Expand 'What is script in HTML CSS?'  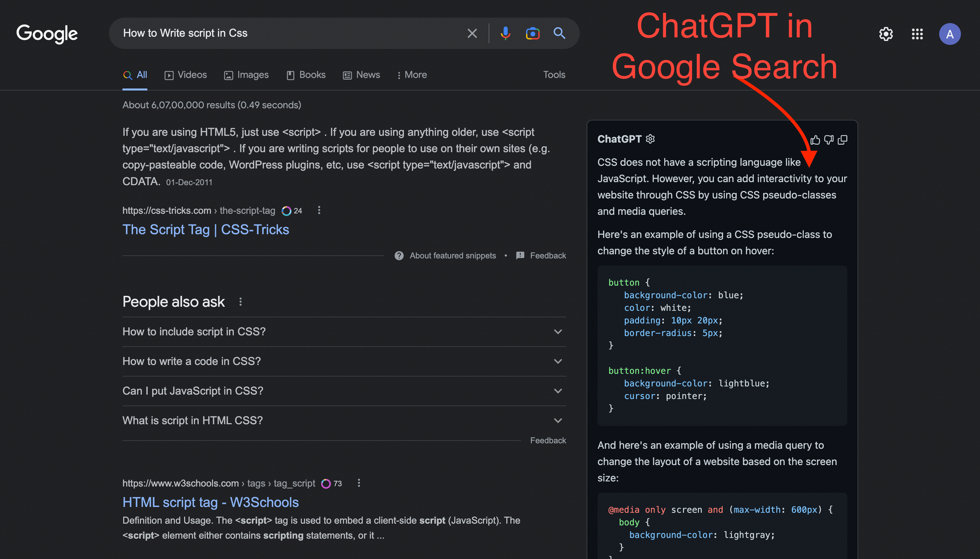pyautogui.click(x=344, y=421)
